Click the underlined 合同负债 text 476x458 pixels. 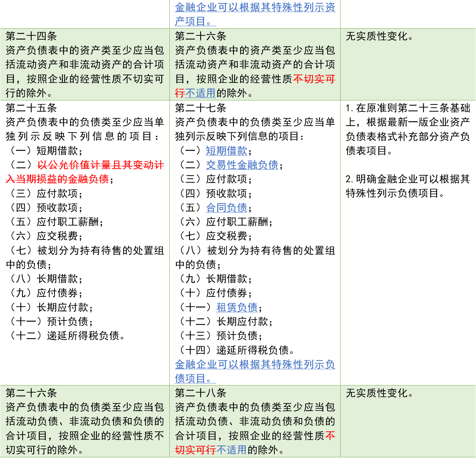coord(227,208)
